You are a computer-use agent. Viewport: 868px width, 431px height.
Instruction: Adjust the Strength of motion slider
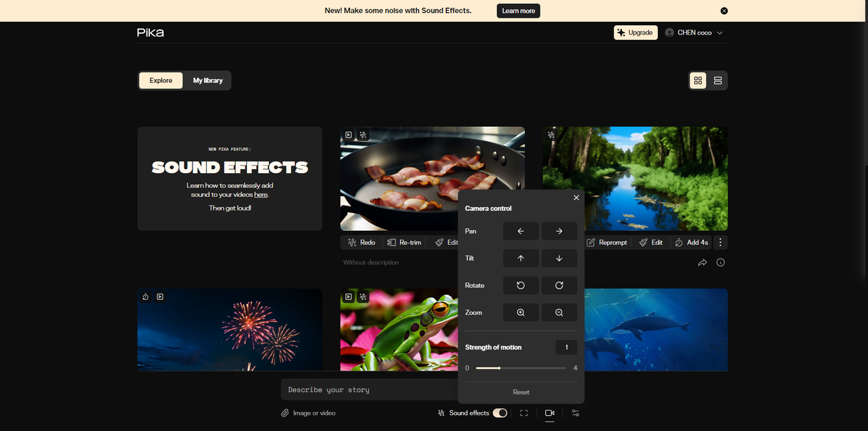click(499, 368)
